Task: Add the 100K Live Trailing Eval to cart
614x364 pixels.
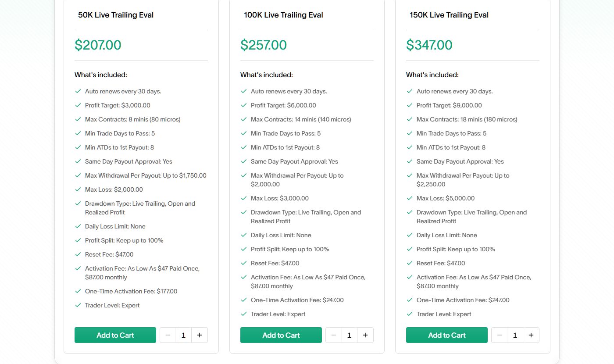Action: pos(281,335)
